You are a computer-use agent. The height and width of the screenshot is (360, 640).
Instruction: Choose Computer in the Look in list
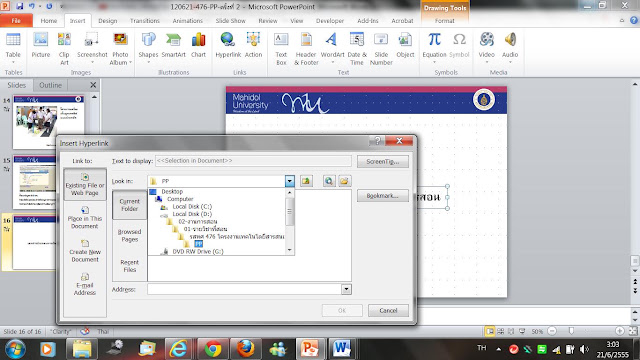(180, 199)
